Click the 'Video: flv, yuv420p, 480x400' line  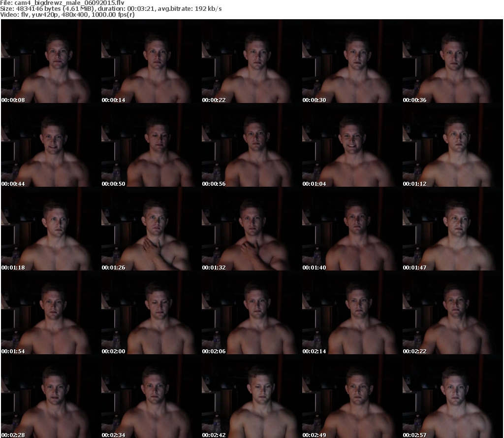(x=67, y=14)
